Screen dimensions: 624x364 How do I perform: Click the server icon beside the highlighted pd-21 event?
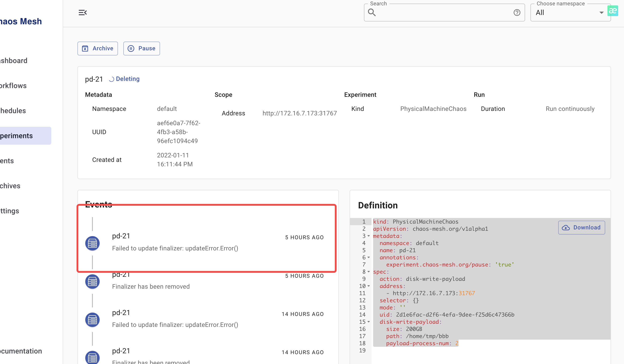point(92,243)
